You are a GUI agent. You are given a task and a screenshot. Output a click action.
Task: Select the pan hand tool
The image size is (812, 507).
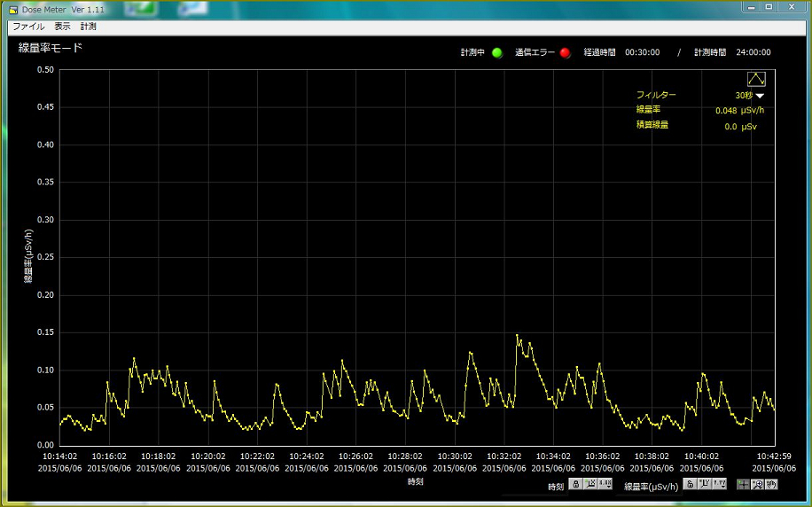771,484
